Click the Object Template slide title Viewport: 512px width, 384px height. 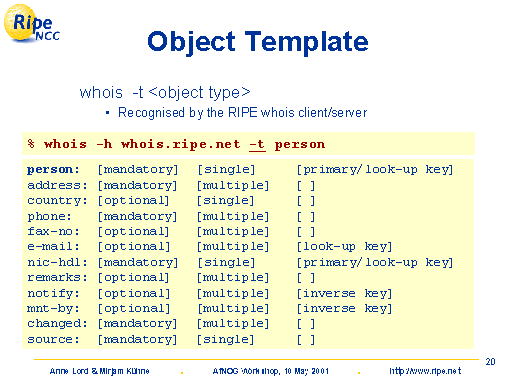pos(258,42)
